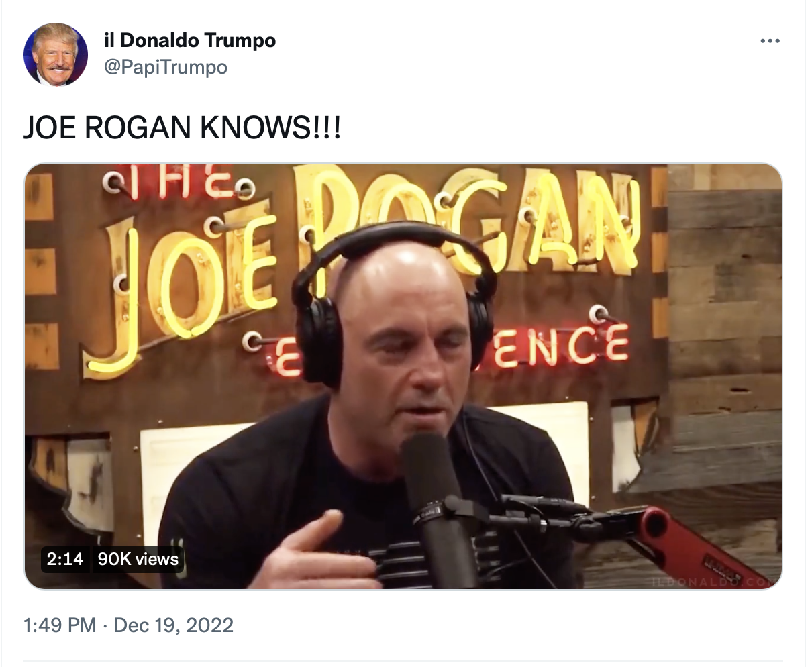Click the 90K views label on video

pos(138,559)
